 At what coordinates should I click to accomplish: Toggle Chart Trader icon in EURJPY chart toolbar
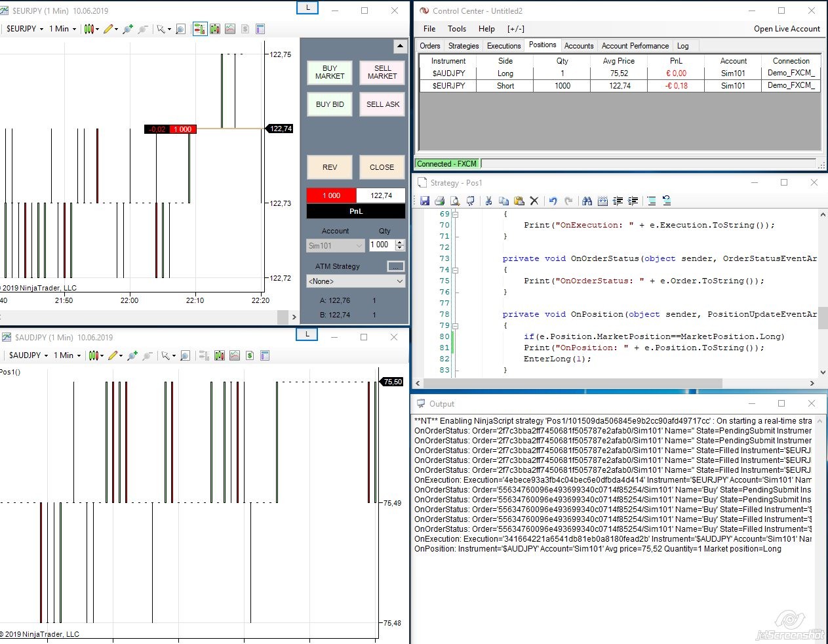(200, 29)
